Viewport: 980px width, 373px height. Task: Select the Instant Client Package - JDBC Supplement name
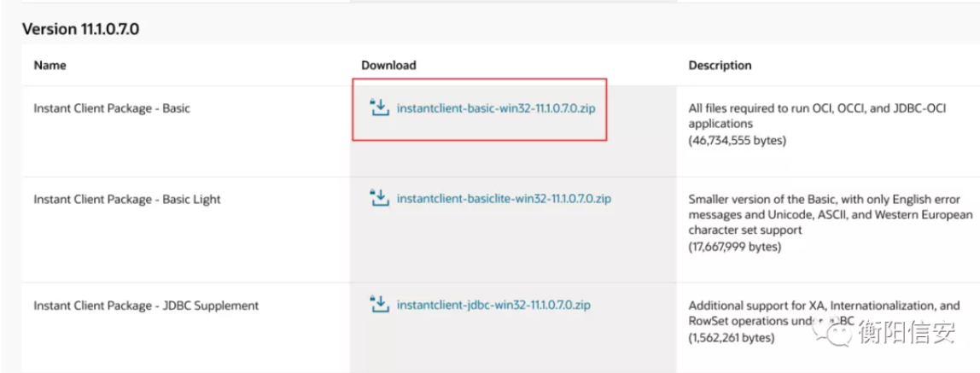pyautogui.click(x=146, y=306)
